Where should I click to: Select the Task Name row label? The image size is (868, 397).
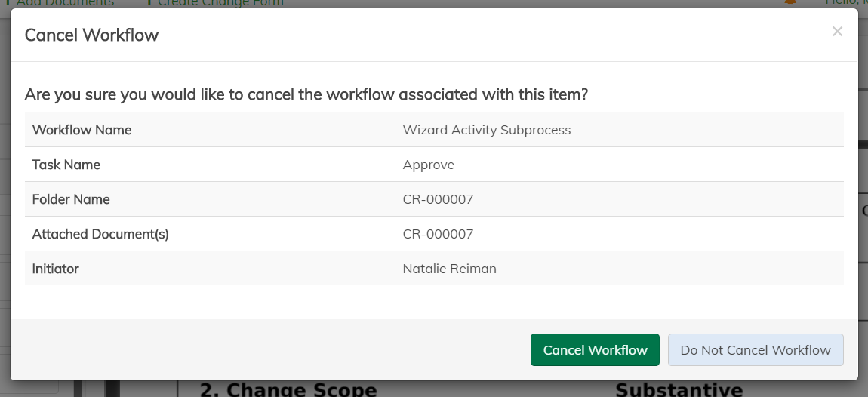pyautogui.click(x=66, y=165)
